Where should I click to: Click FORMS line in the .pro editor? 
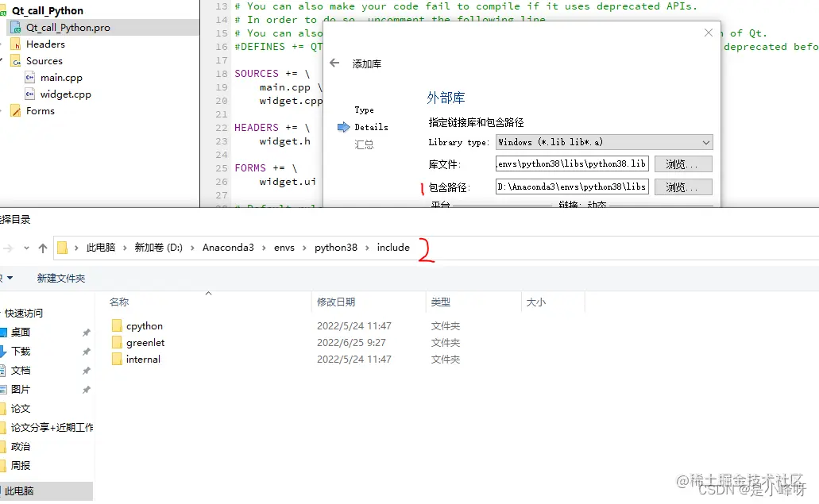point(266,168)
